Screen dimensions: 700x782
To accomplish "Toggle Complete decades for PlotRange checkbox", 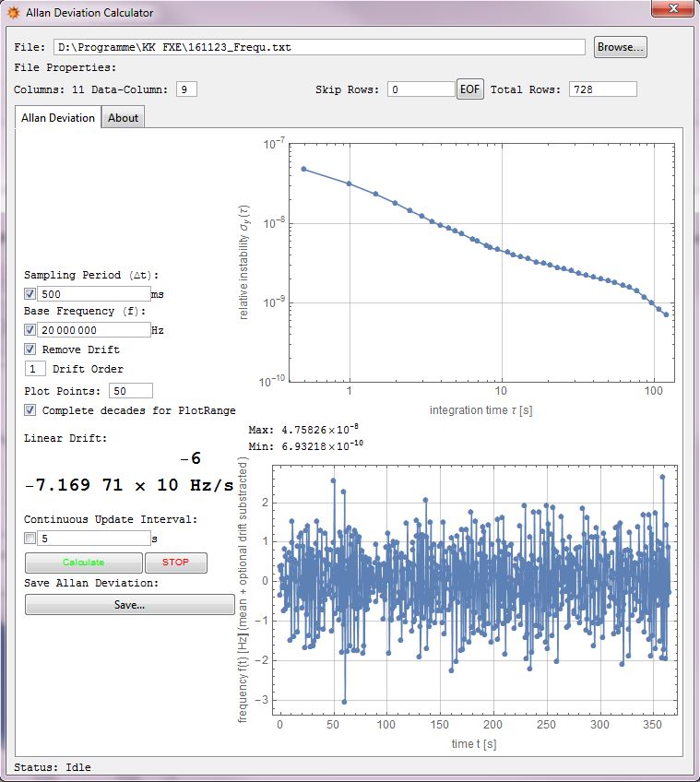I will [30, 410].
